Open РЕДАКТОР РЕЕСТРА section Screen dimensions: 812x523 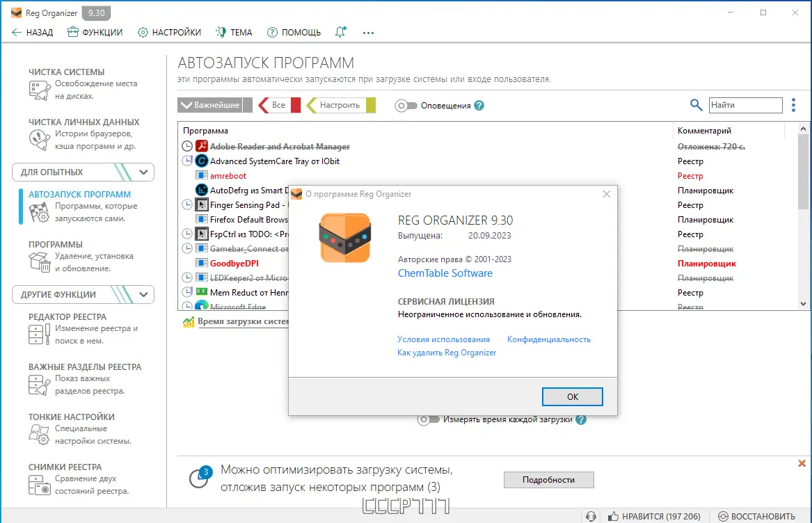tap(83, 329)
